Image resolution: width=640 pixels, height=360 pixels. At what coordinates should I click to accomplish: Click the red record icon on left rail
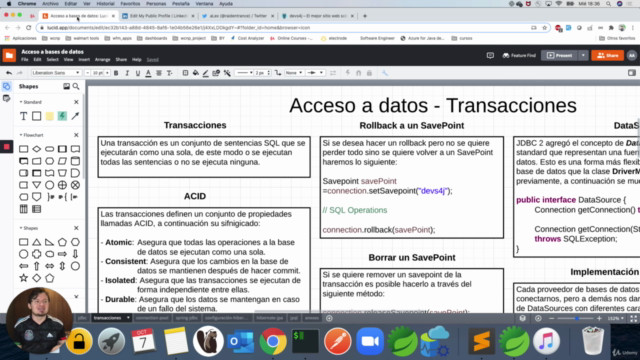pyautogui.click(x=7, y=147)
